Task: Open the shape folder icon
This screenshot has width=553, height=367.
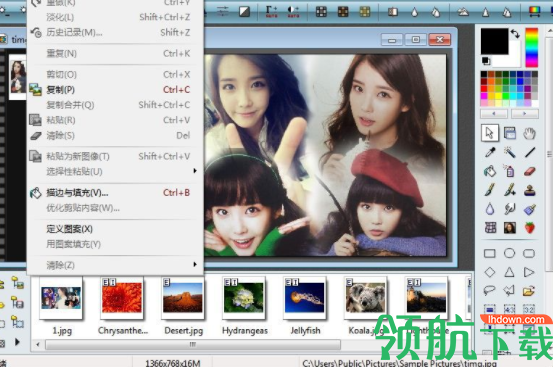Action: click(529, 291)
